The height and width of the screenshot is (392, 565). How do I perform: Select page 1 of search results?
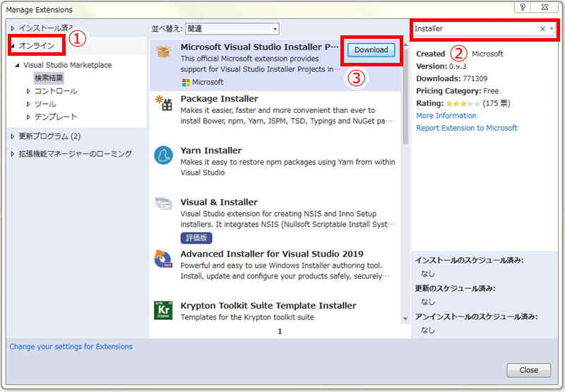280,331
